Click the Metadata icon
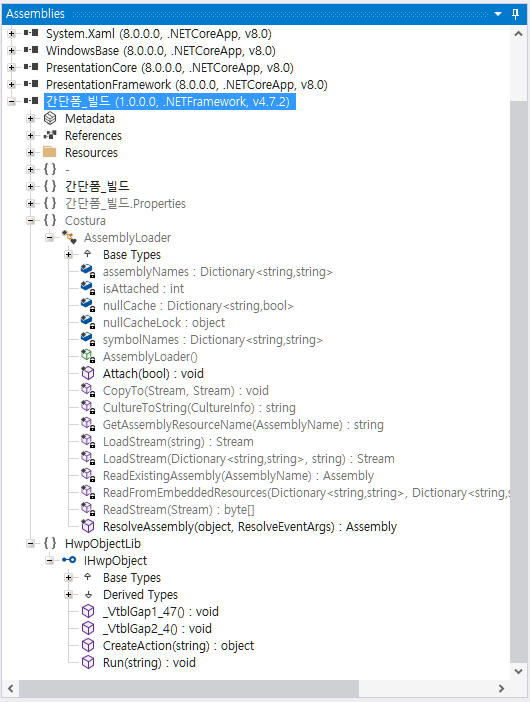Screen dimensions: 530x702 tap(50, 118)
